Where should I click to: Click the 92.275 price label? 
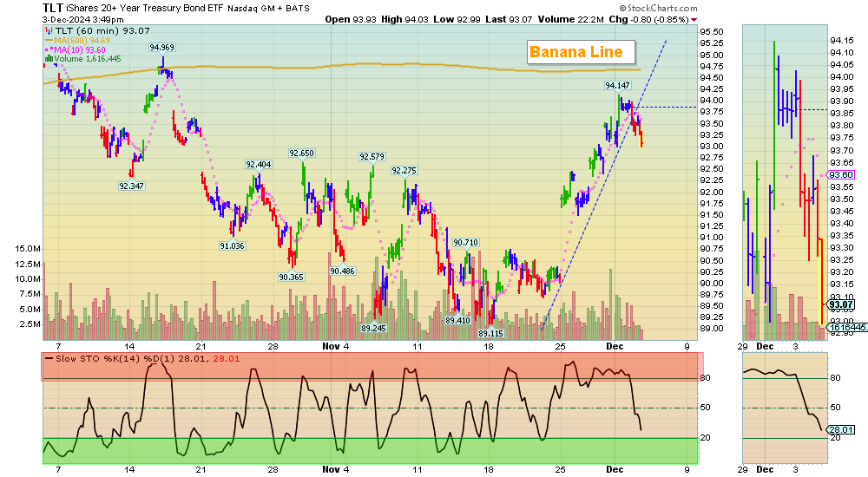pos(404,171)
